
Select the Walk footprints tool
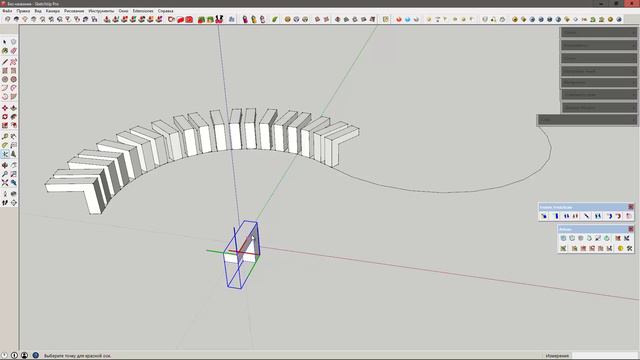coord(5,202)
